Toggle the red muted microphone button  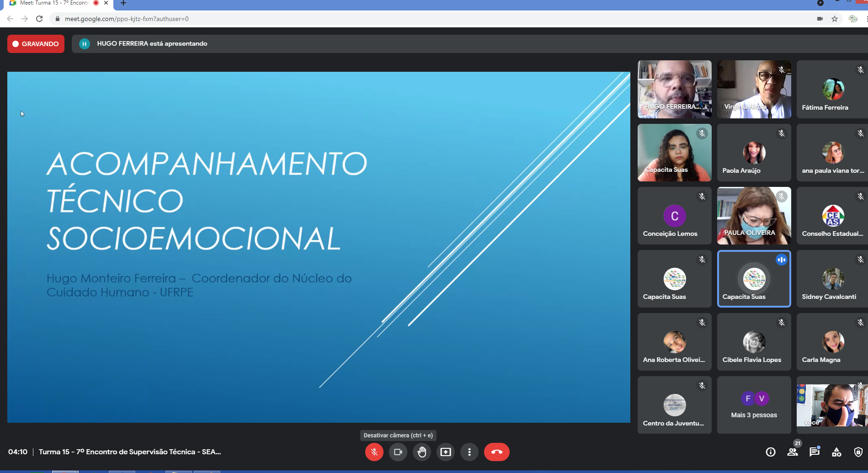click(x=374, y=452)
